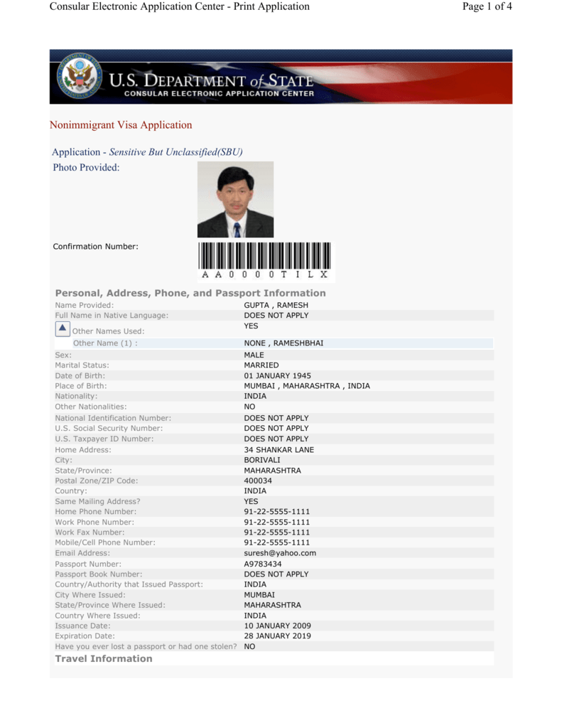Image resolution: width=562 pixels, height=728 pixels.
Task: Select the Work Fax Number value
Action: 276,532
